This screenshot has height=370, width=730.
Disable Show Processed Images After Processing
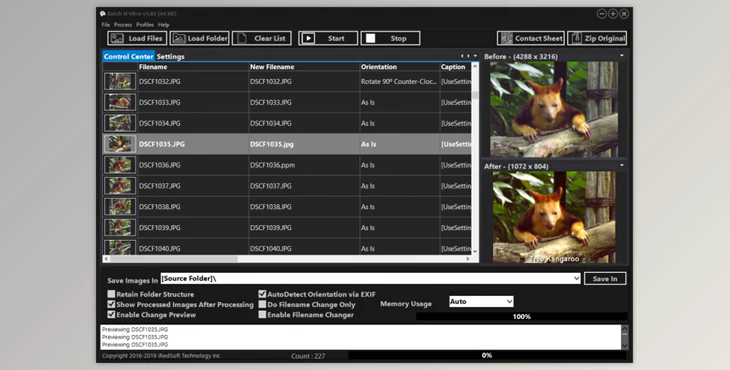pyautogui.click(x=111, y=304)
